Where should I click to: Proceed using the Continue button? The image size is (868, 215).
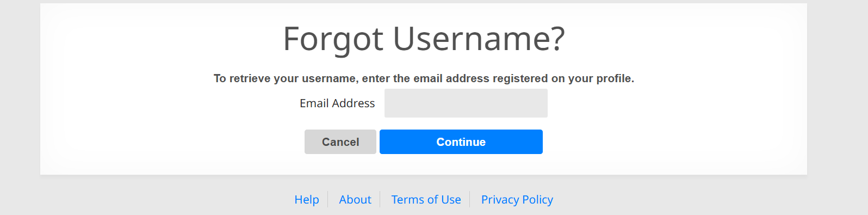point(461,142)
